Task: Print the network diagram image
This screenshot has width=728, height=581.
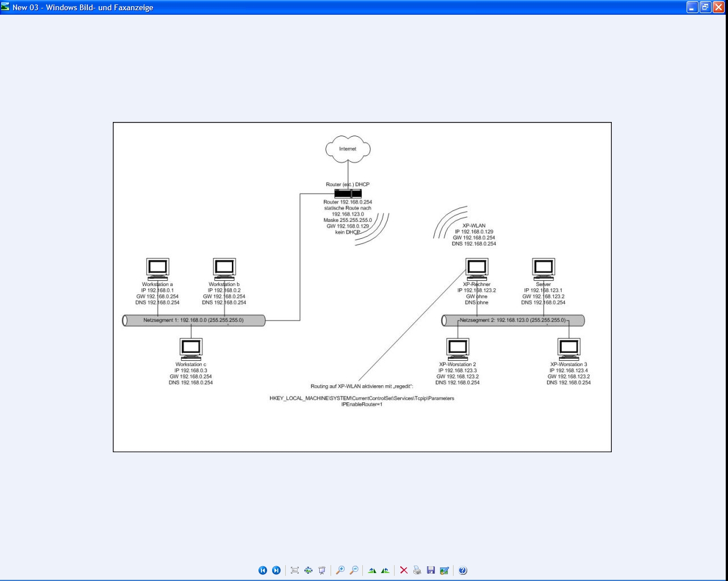Action: click(x=417, y=570)
